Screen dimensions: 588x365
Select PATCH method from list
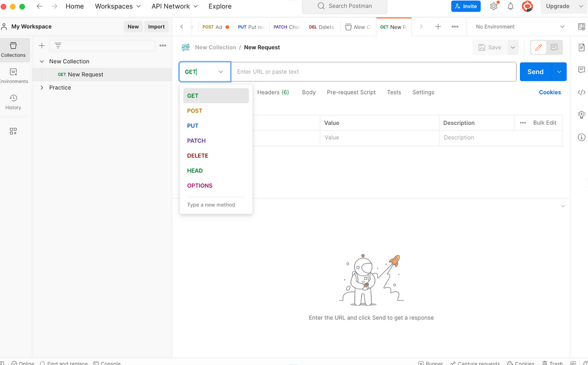pyautogui.click(x=216, y=141)
